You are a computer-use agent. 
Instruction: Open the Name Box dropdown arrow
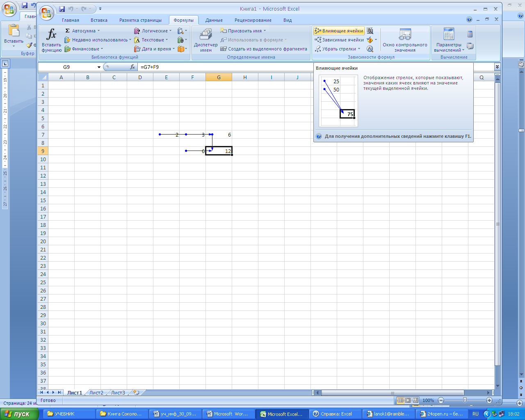click(99, 67)
